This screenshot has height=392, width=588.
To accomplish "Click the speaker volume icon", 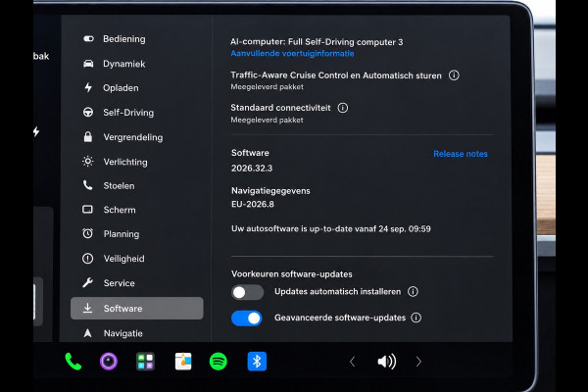I will click(387, 362).
